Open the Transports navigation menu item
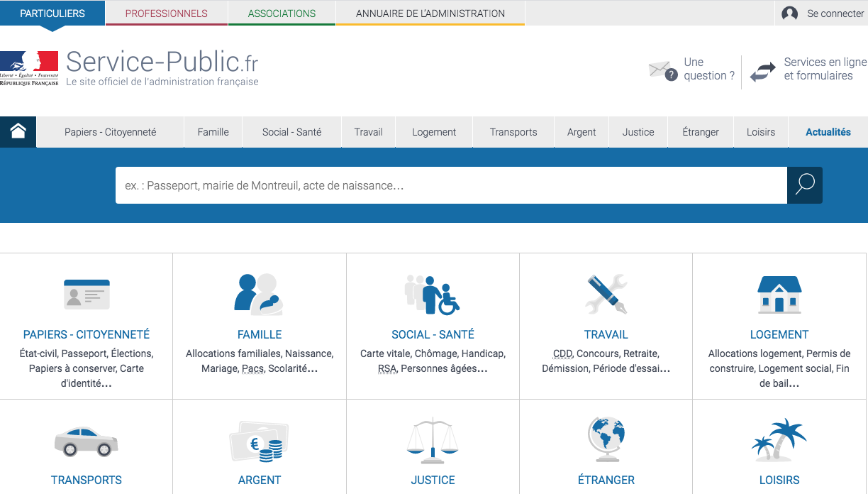Image resolution: width=868 pixels, height=494 pixels. click(x=513, y=132)
